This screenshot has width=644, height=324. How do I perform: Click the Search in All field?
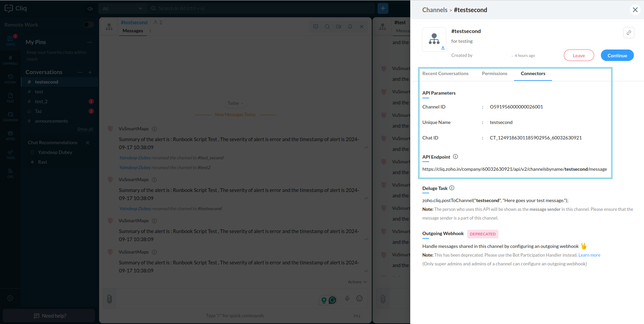point(263,8)
